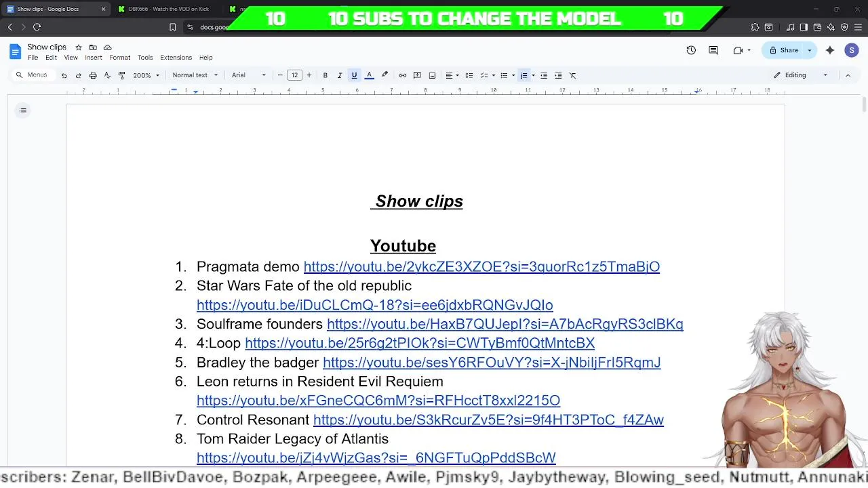Open the Help menu

206,58
